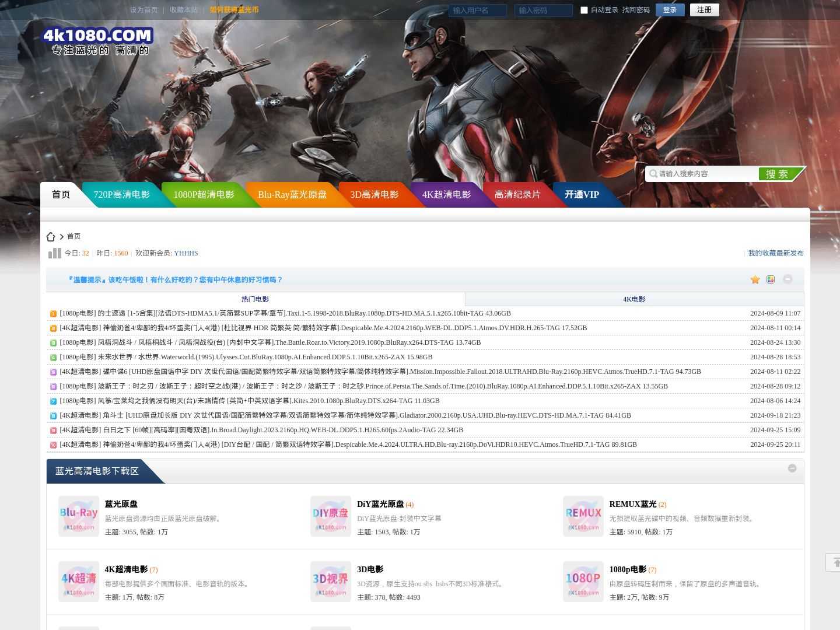Click the home breadcrumb house icon
Viewport: 840px width, 630px height.
tap(51, 237)
